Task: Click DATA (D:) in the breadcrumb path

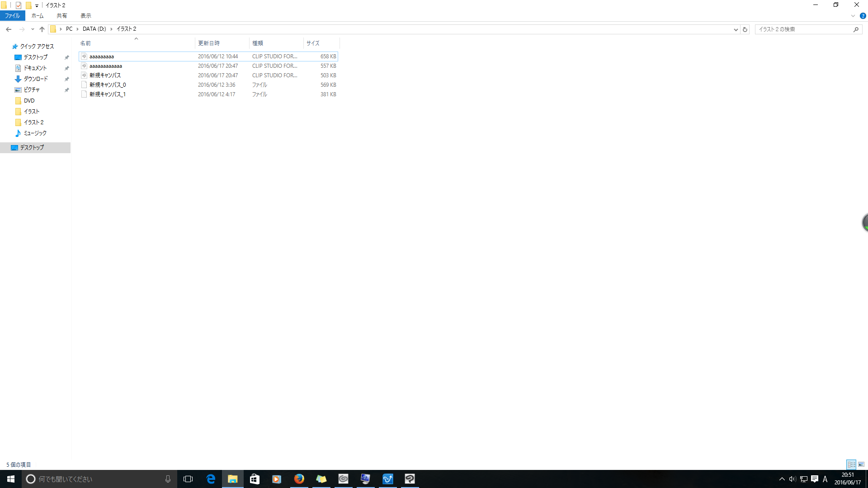Action: (94, 29)
